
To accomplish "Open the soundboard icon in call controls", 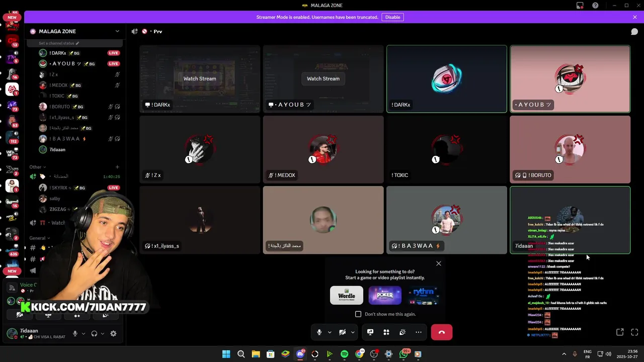I will coord(403,332).
